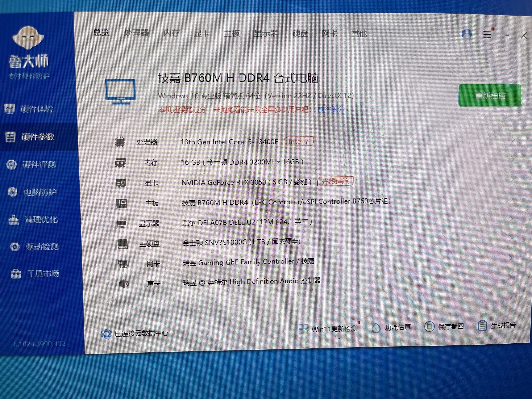This screenshot has height=399, width=532.
Task: Click the green 重新扫描 button
Action: [490, 95]
